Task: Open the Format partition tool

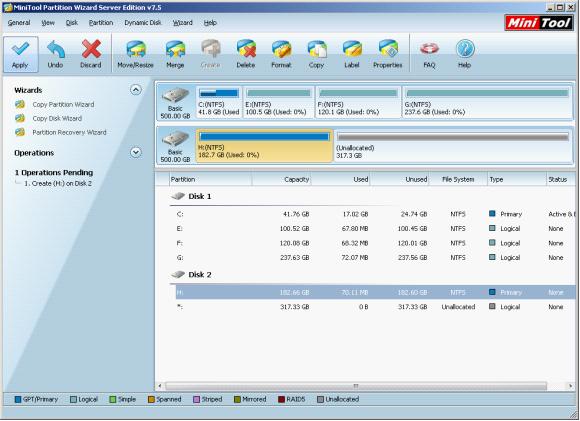Action: point(281,54)
